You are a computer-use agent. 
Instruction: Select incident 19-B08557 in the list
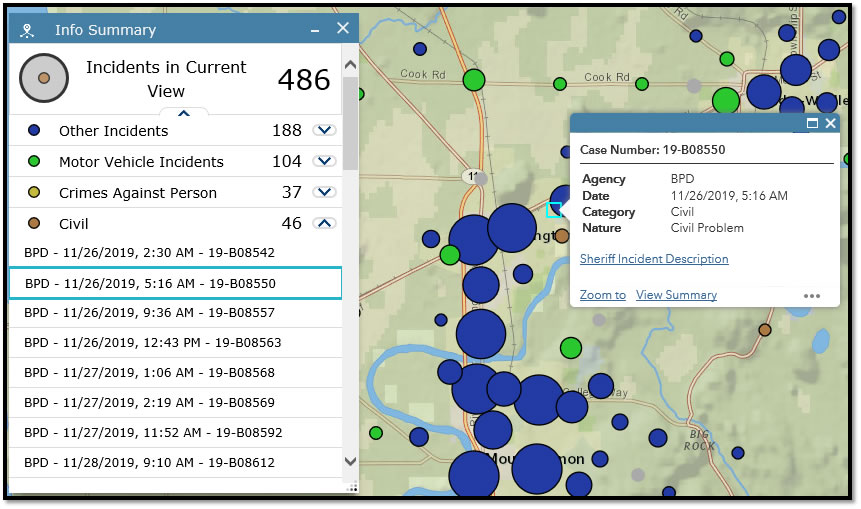point(175,313)
